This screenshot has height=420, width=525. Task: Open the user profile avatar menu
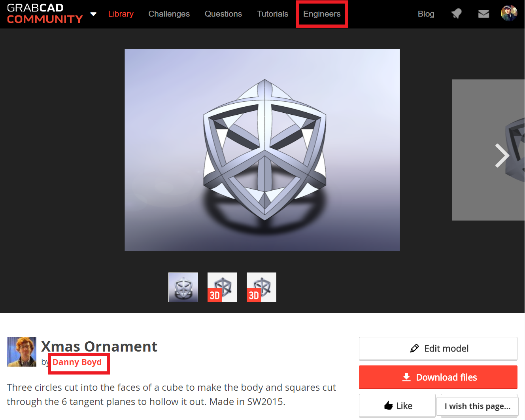509,13
